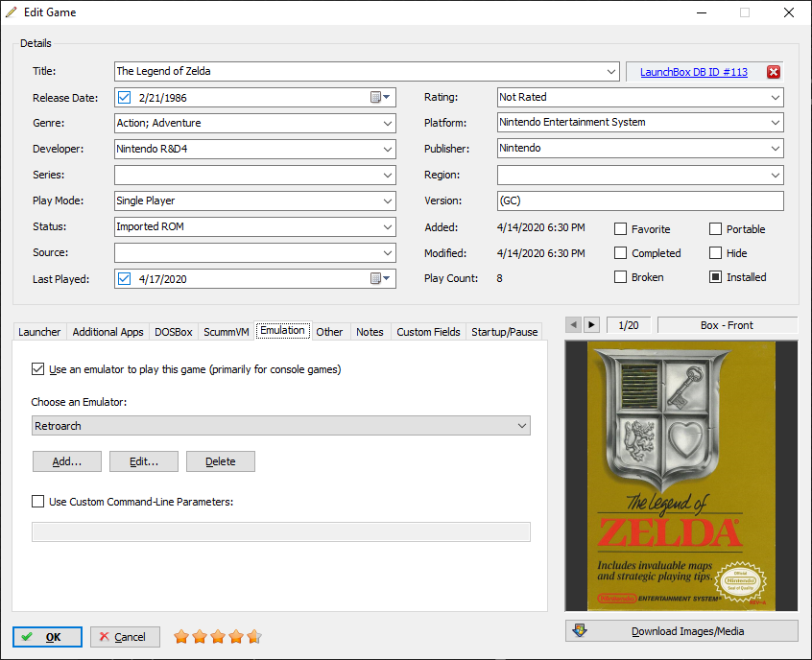This screenshot has width=812, height=660.
Task: Open the DOSBox tab
Action: click(x=174, y=332)
